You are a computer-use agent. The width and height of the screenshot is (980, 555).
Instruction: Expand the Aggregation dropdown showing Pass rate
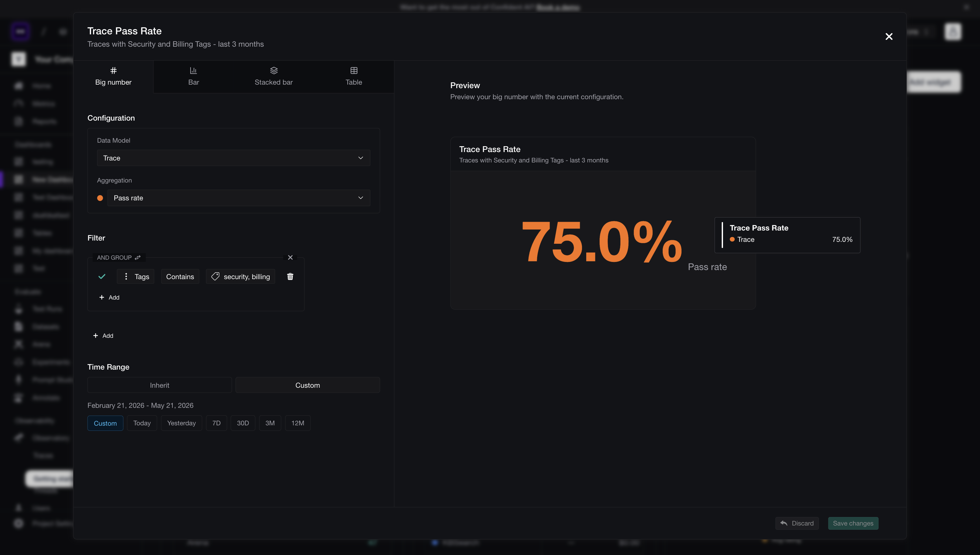coord(239,198)
